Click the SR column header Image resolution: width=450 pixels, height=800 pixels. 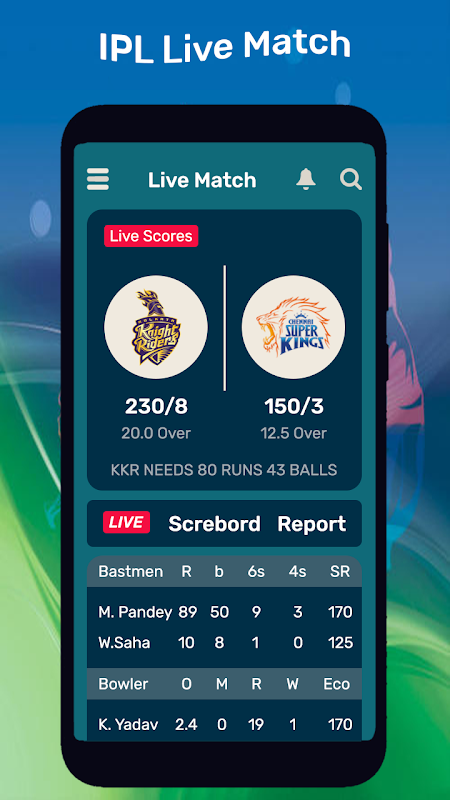click(x=340, y=571)
